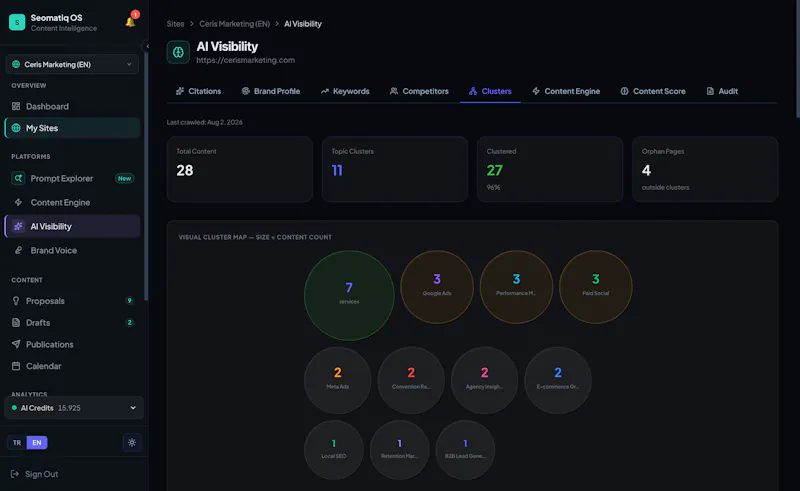
Task: Open Publications in the sidebar
Action: coord(72,345)
